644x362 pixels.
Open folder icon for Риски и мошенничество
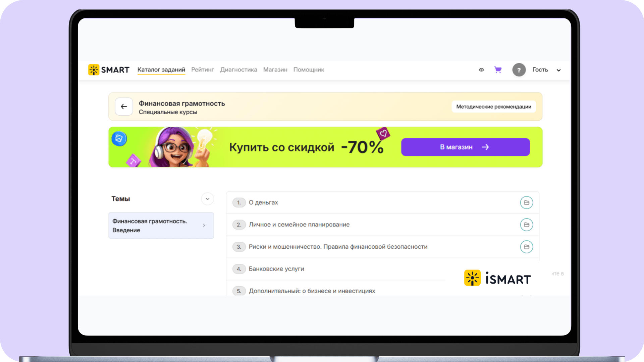[x=526, y=247]
